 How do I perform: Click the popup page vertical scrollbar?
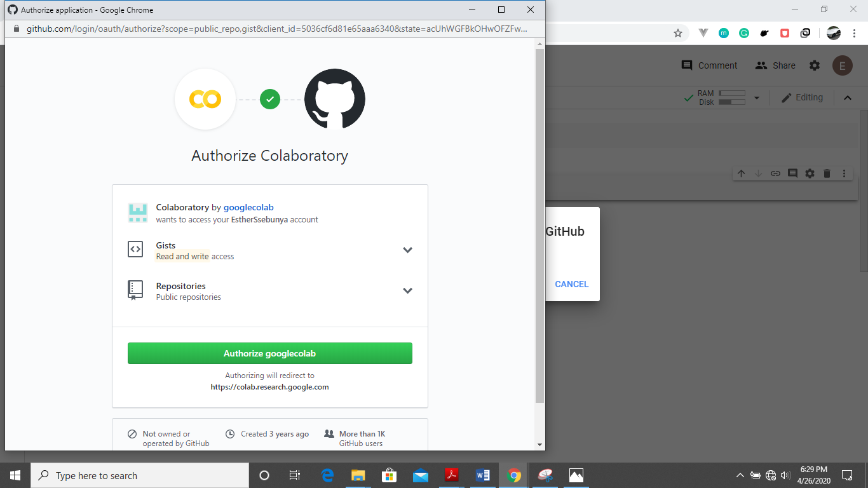[x=539, y=226]
